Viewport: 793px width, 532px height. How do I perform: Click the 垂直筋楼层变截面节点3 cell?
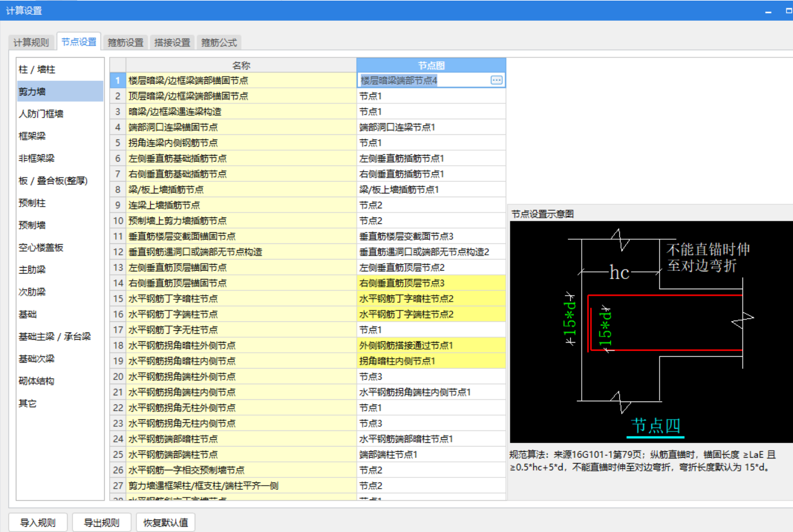point(432,236)
